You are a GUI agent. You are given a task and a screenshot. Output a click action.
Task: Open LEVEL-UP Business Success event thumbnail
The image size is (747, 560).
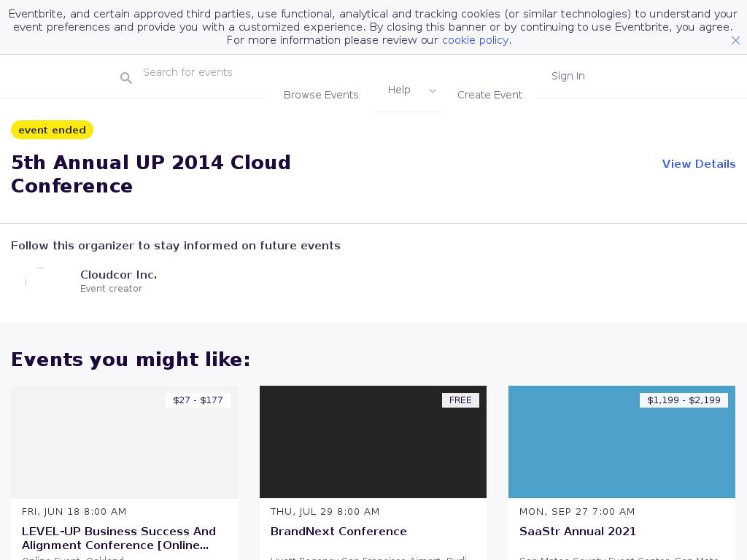tap(124, 442)
